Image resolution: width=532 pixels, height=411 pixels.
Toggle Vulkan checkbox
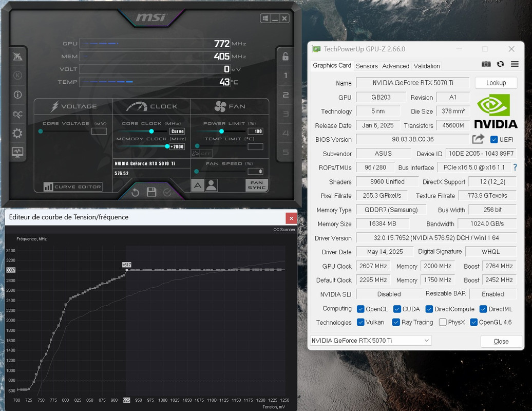pyautogui.click(x=360, y=323)
